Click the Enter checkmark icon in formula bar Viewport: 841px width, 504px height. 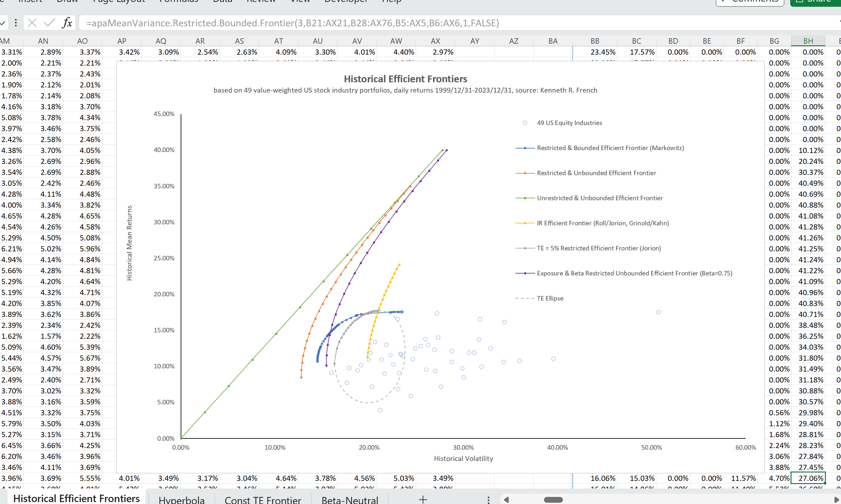(50, 23)
